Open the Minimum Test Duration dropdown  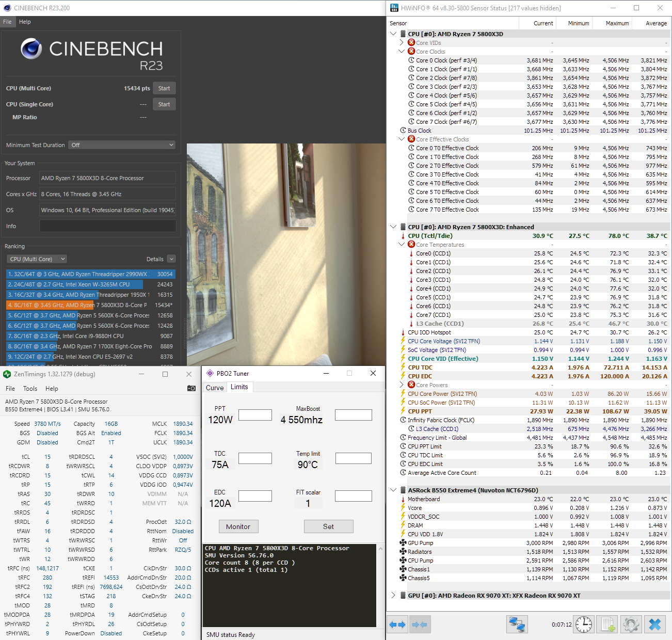point(122,145)
